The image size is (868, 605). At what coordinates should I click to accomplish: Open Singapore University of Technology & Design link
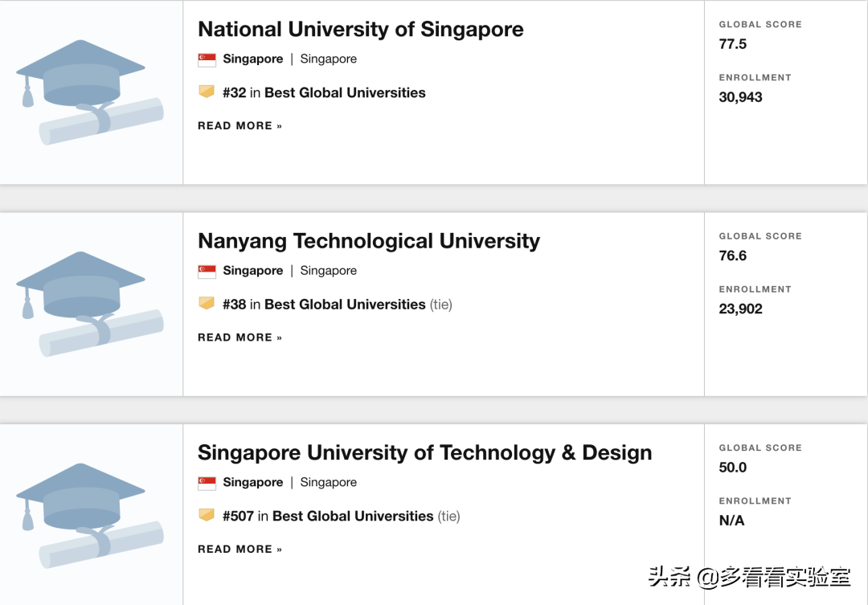(x=424, y=453)
